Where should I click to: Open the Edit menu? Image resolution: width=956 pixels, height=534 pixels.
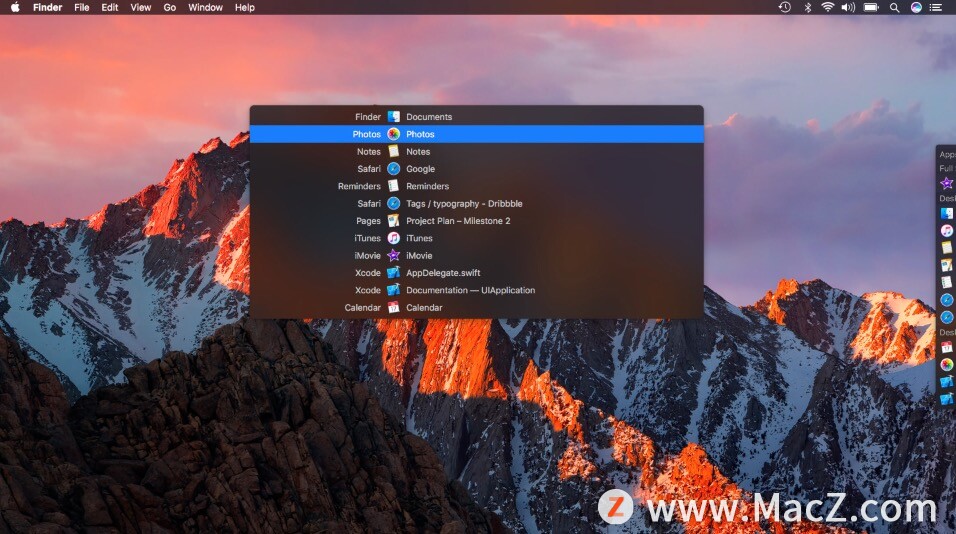[x=110, y=7]
